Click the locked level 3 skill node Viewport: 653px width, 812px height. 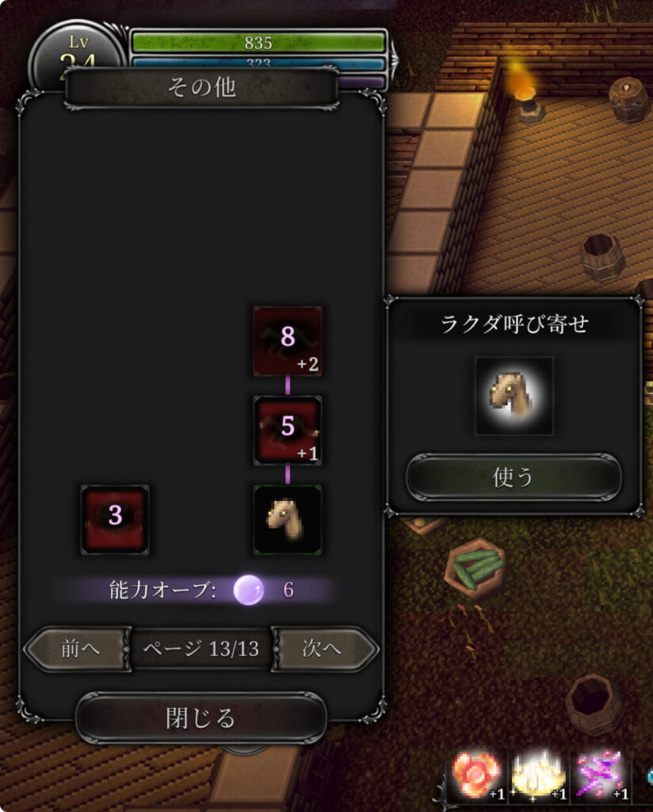(x=115, y=520)
